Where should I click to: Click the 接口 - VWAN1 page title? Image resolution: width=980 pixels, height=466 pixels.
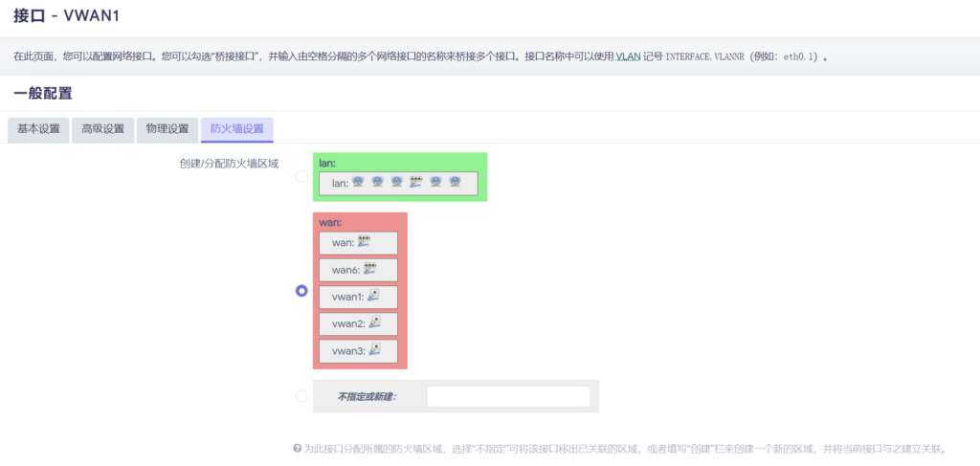coord(67,16)
